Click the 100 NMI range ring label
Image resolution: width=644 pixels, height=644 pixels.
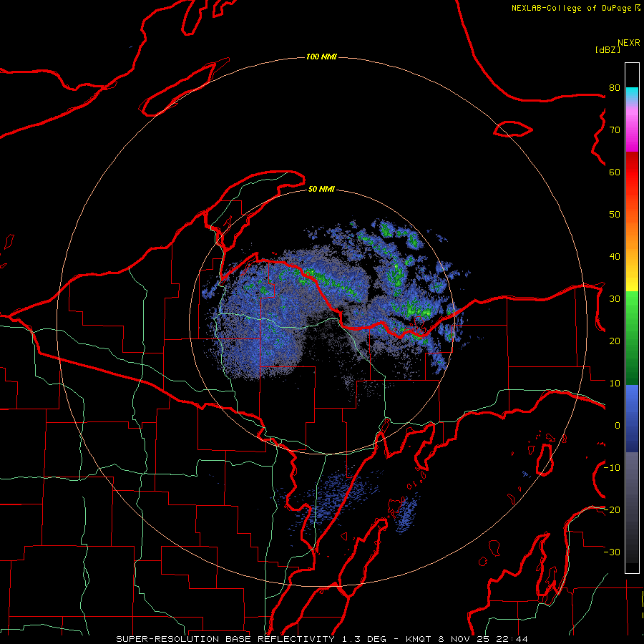(x=321, y=57)
